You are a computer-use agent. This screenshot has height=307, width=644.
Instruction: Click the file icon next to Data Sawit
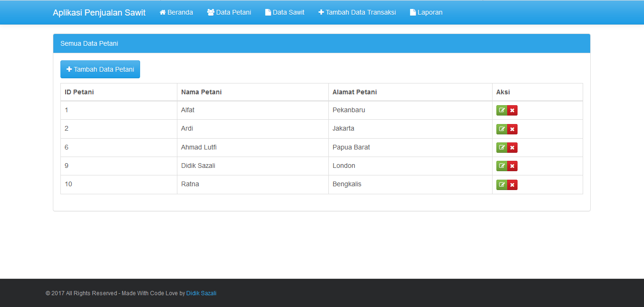[x=267, y=12]
